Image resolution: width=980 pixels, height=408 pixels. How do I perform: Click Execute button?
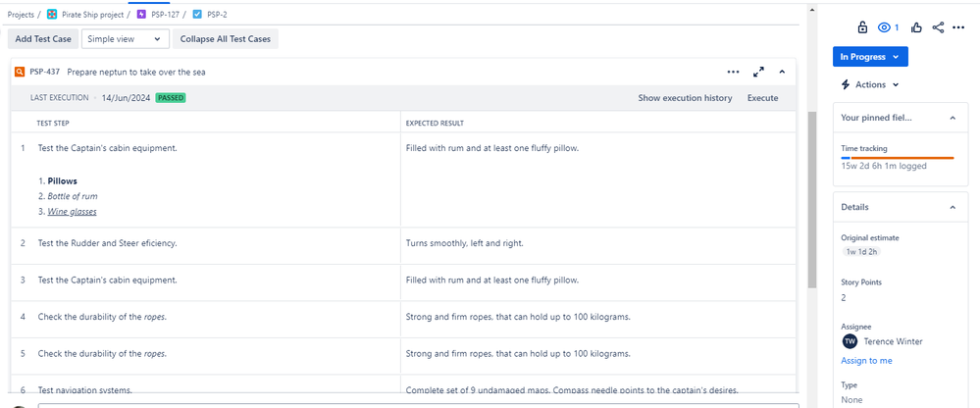[x=762, y=98]
